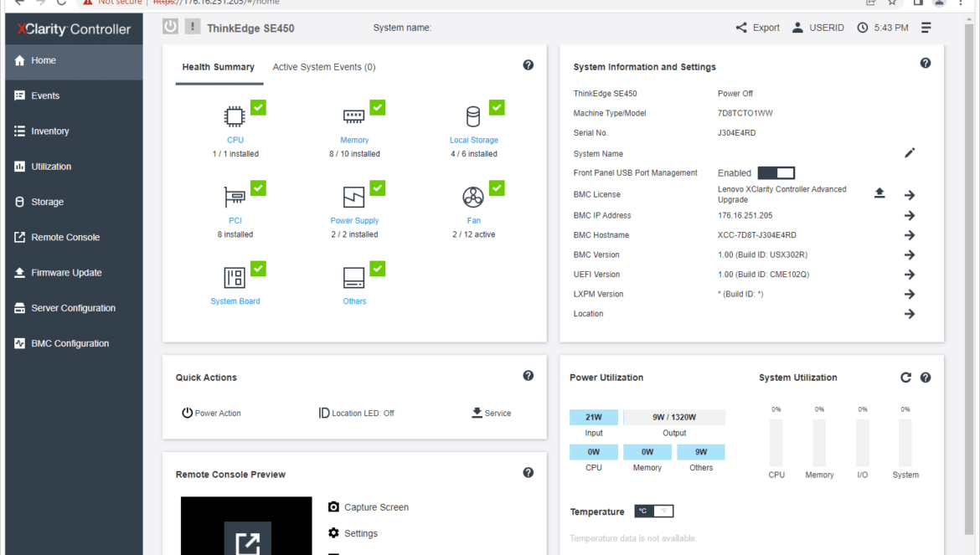Click the Local Storage health icon
Viewport: 980px width, 555px height.
(473, 116)
